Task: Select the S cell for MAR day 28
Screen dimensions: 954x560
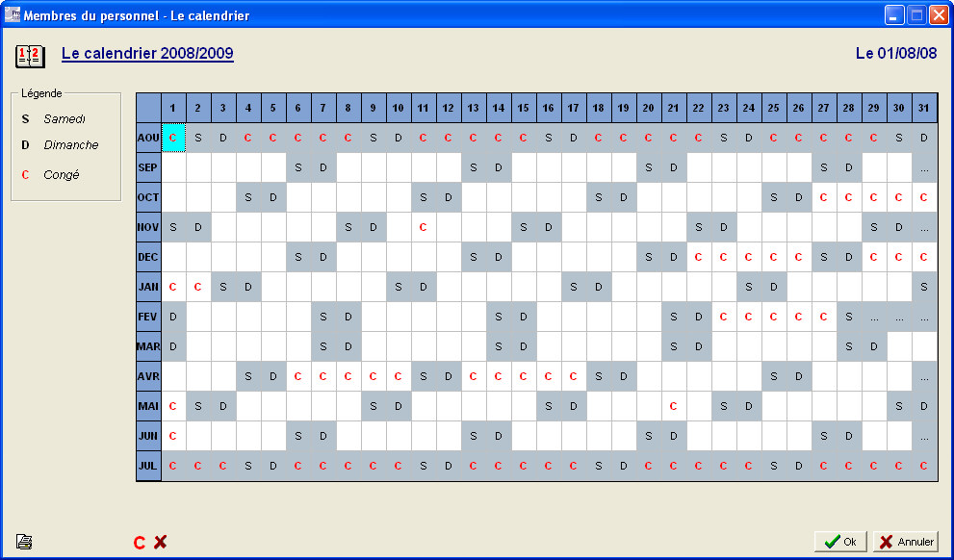Action: [848, 346]
